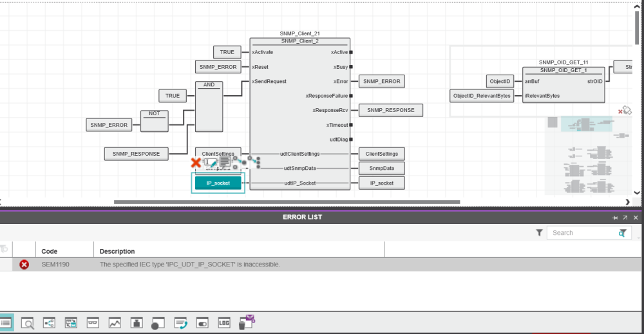Sort errors by the Description column header

tap(117, 251)
